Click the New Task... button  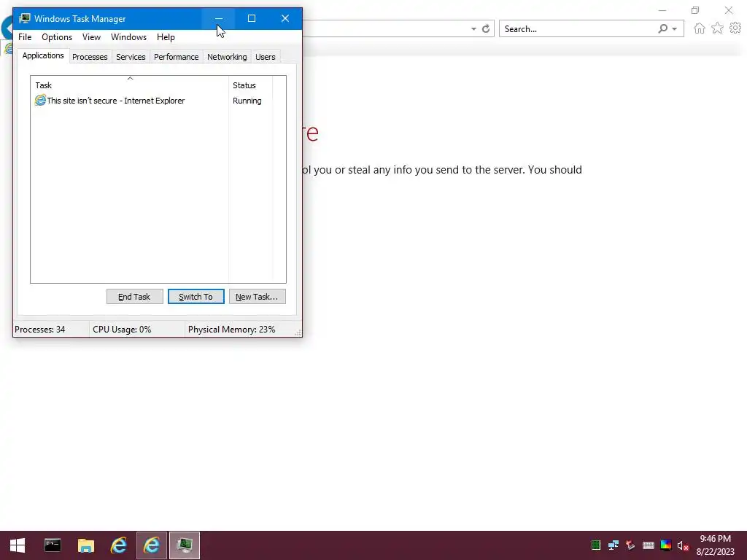(258, 297)
